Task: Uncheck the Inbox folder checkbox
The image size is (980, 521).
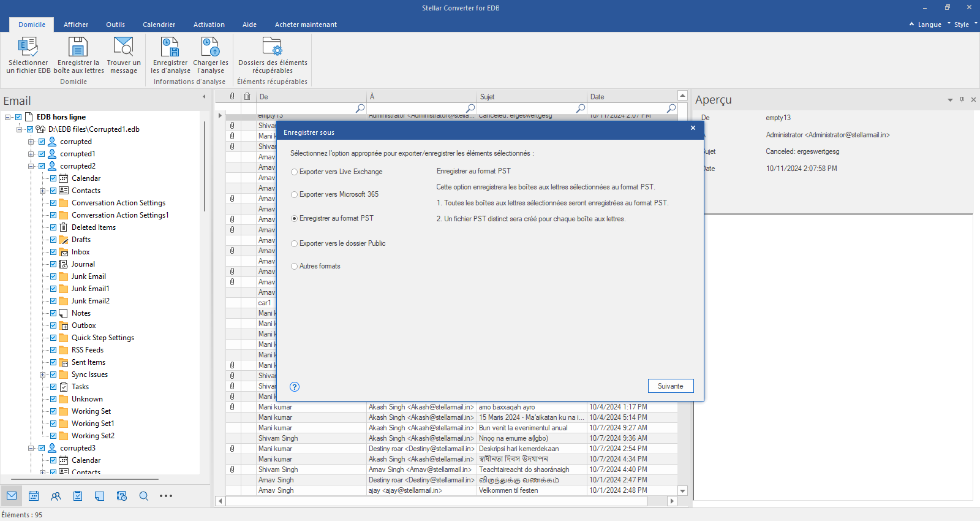Action: [53, 252]
